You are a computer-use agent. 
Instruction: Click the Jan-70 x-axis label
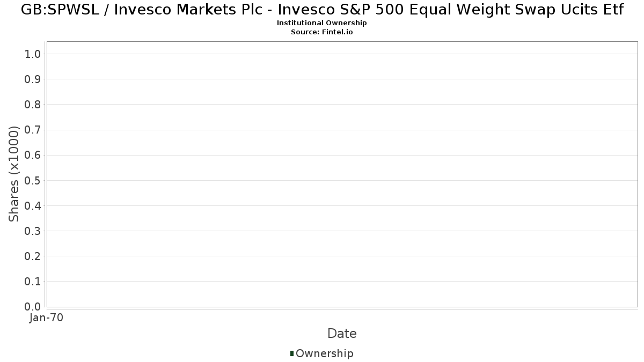tap(47, 317)
